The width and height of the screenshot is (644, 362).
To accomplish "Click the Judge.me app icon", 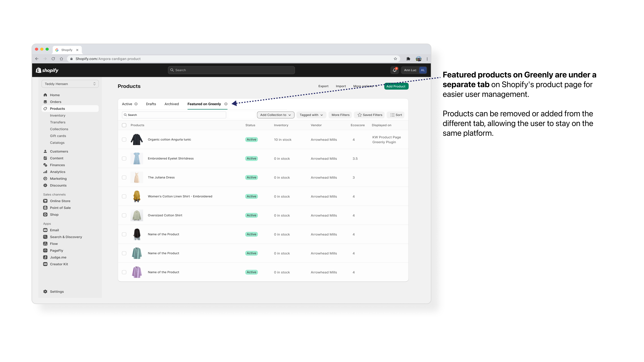I will (x=45, y=257).
